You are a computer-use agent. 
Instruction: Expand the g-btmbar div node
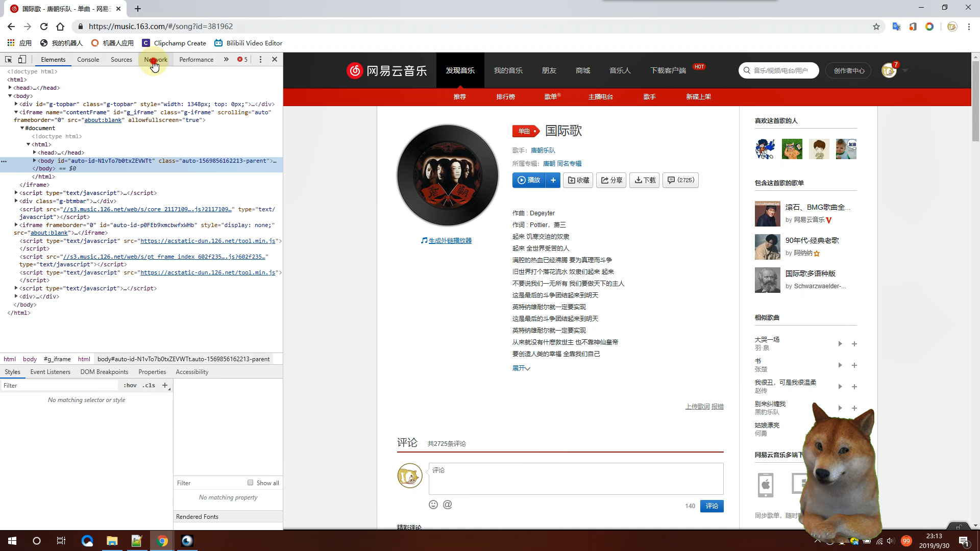tap(16, 201)
